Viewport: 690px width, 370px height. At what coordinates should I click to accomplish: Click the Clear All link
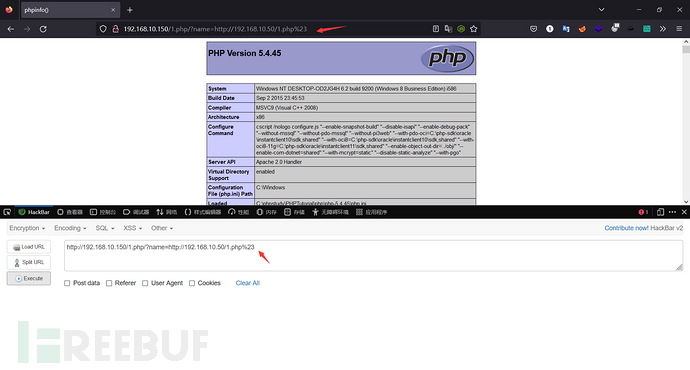pyautogui.click(x=248, y=283)
